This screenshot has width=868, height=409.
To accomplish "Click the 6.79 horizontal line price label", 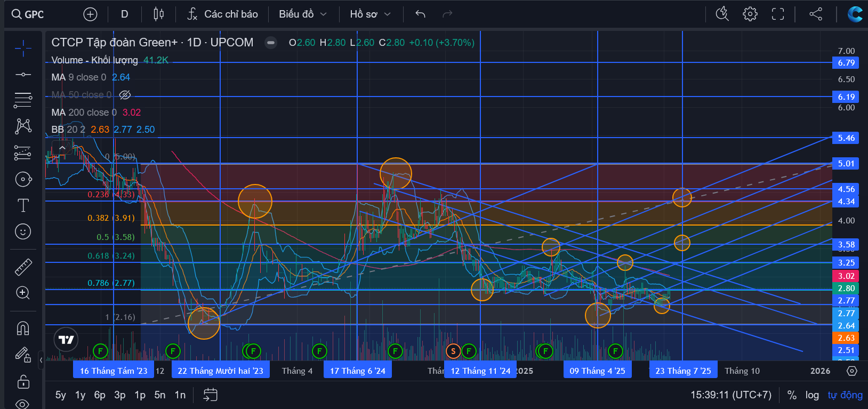I will [x=846, y=63].
